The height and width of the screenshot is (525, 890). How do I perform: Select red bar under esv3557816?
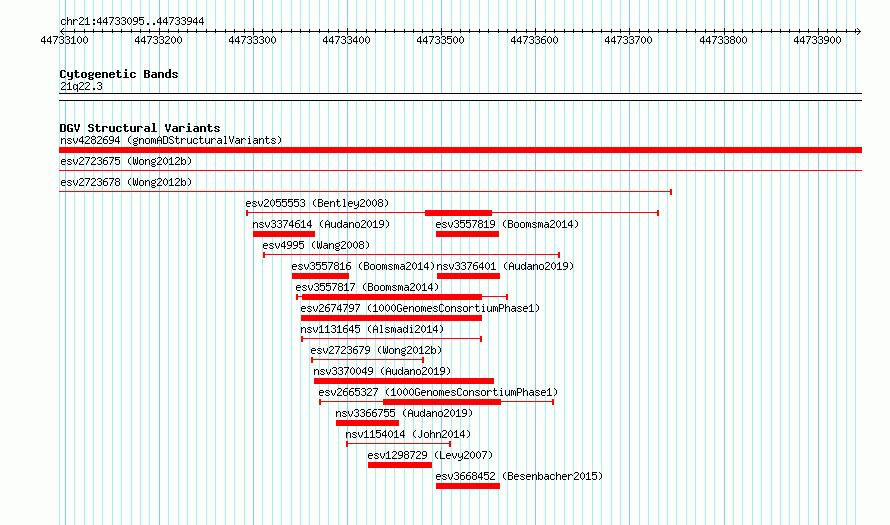[x=320, y=276]
